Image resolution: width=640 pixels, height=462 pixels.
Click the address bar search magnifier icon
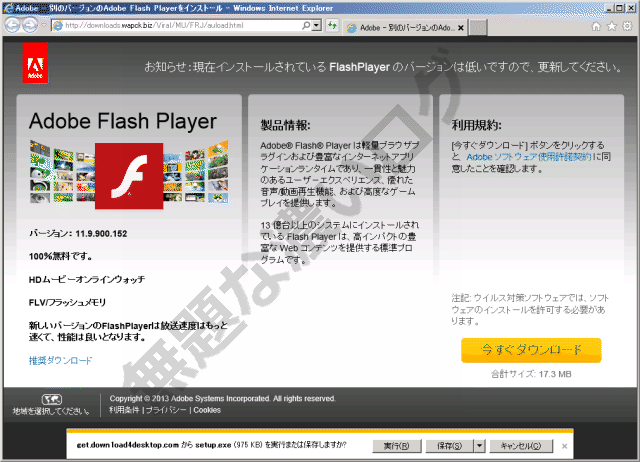(306, 25)
